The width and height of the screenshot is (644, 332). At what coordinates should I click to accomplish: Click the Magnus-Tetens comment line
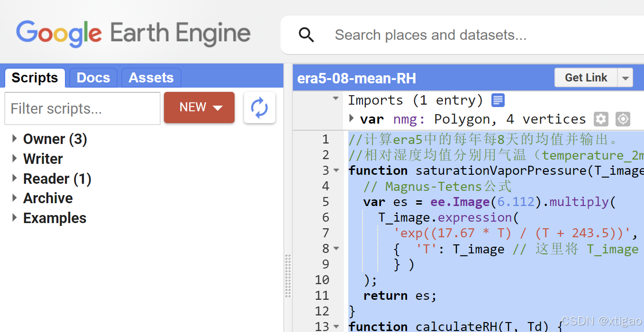pyautogui.click(x=437, y=186)
